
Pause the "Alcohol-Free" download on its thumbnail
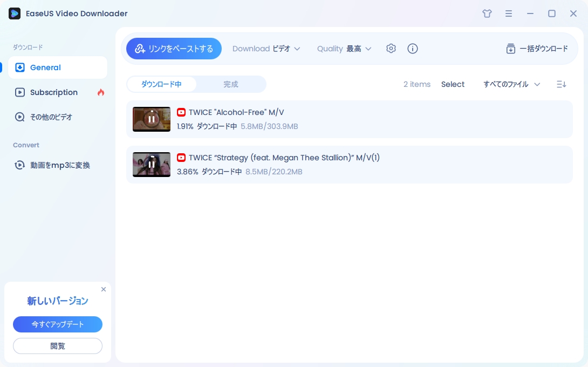(x=152, y=119)
